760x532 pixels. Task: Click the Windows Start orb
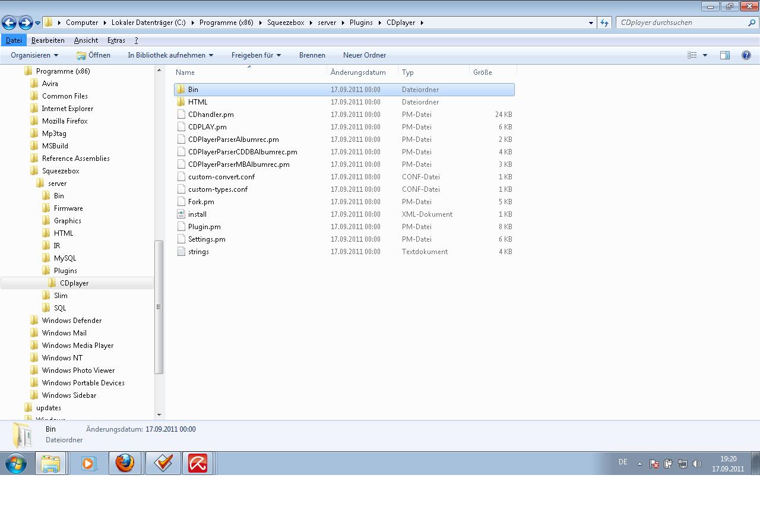(x=16, y=463)
